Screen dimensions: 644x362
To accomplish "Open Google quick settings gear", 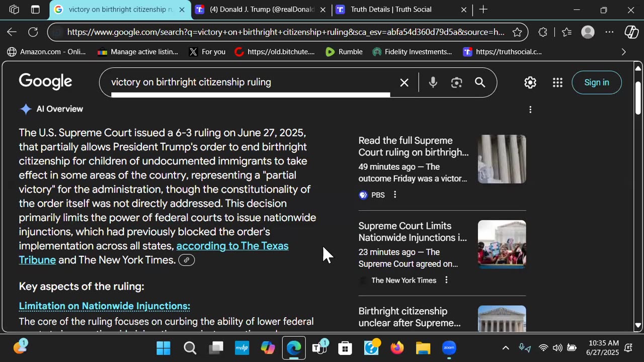I will coord(530,82).
